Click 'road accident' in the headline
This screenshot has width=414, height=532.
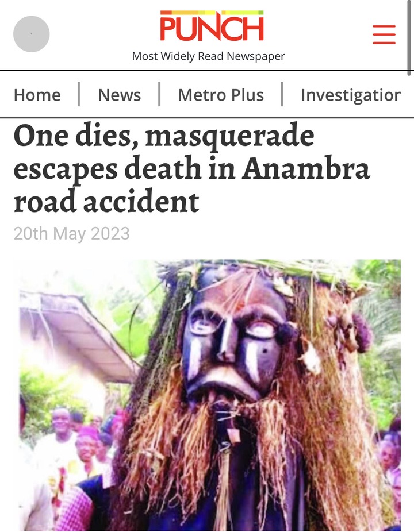[106, 201]
